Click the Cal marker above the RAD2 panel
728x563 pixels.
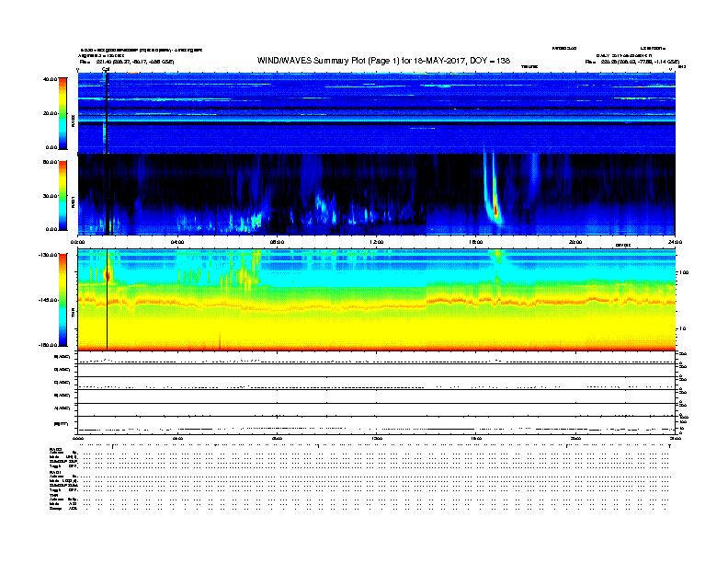[x=106, y=69]
